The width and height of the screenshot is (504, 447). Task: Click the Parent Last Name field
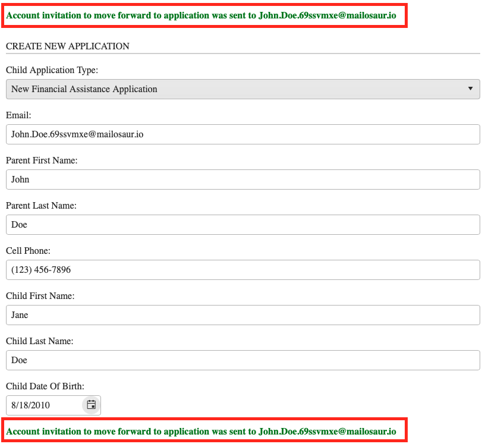pos(243,225)
